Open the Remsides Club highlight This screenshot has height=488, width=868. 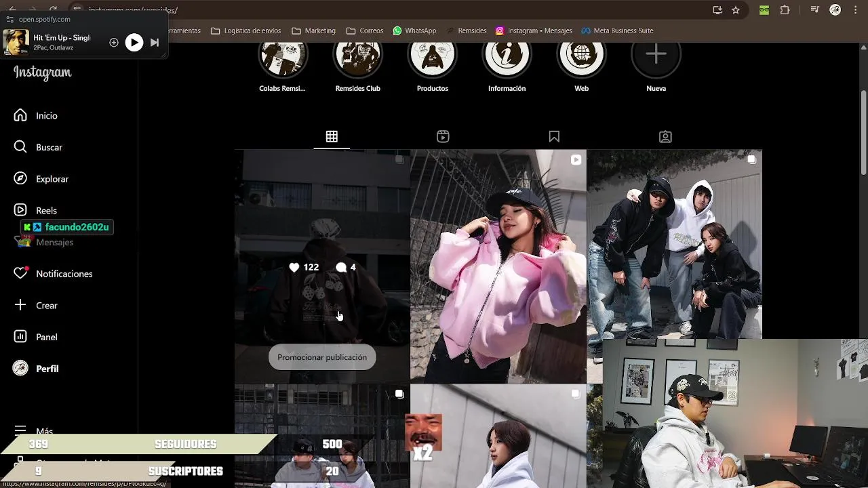coord(357,66)
